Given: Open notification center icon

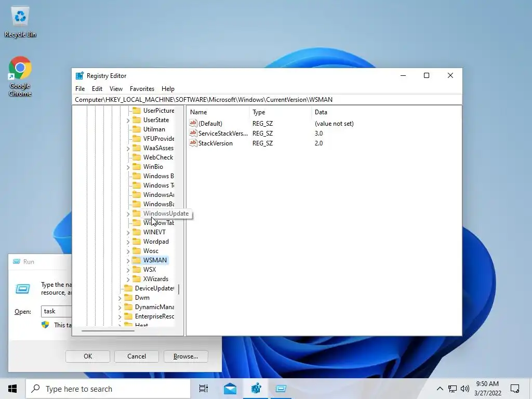Looking at the screenshot, I should pyautogui.click(x=515, y=389).
